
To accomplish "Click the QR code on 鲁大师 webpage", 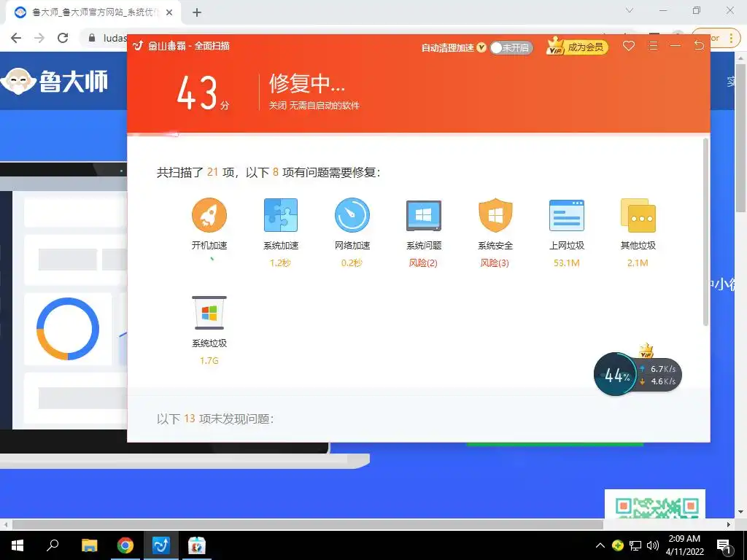I will click(x=655, y=505).
